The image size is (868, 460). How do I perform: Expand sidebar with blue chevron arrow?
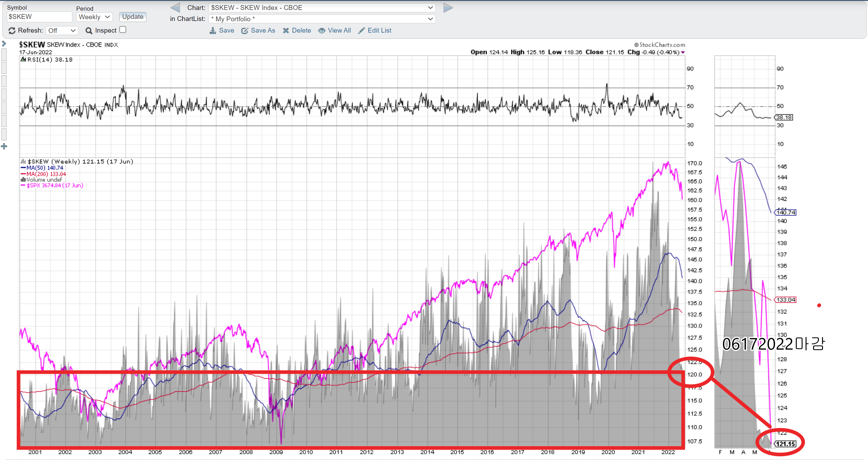click(x=4, y=44)
